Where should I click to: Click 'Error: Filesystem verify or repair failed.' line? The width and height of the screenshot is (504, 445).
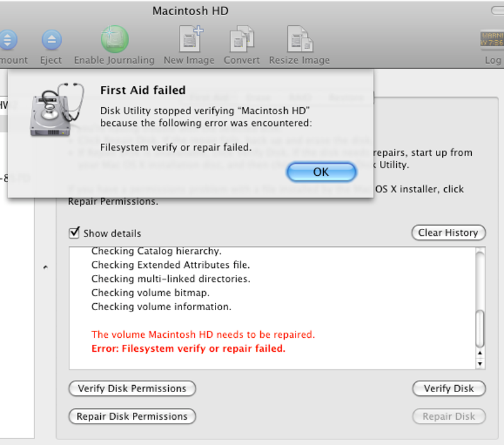(188, 349)
